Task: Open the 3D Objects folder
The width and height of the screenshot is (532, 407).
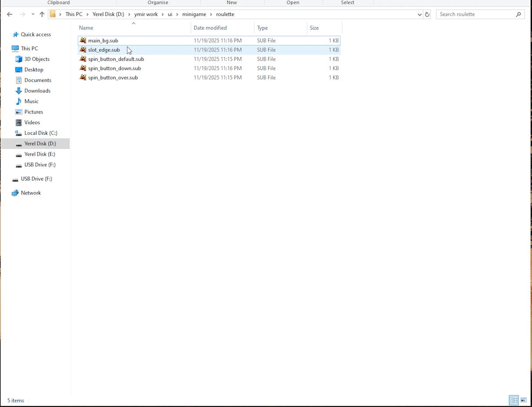Action: click(37, 59)
